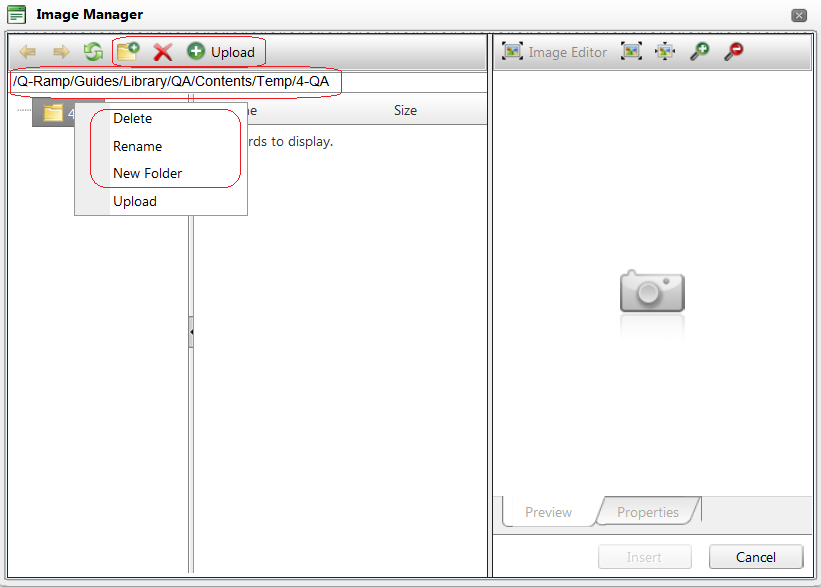Click the best fit image icon
The width and height of the screenshot is (821, 588).
click(631, 51)
